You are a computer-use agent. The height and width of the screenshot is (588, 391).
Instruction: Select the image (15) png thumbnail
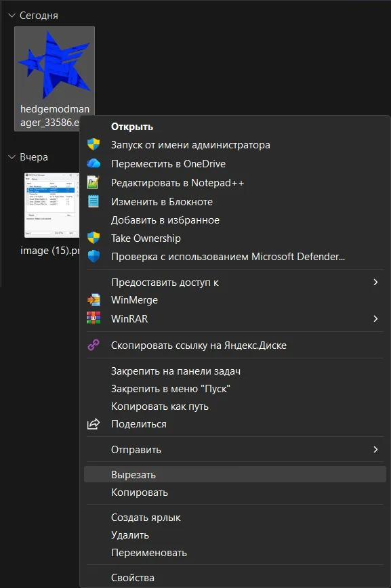(51, 215)
